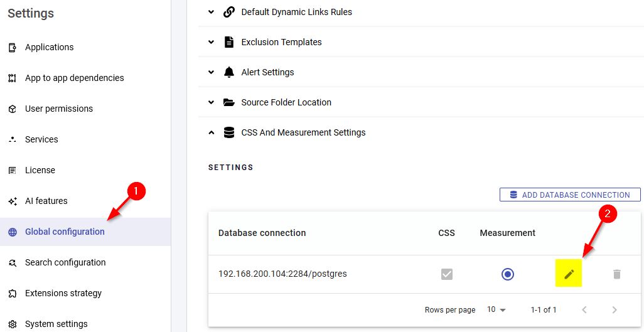644x332 pixels.
Task: Go to User permissions settings
Action: pyautogui.click(x=58, y=109)
